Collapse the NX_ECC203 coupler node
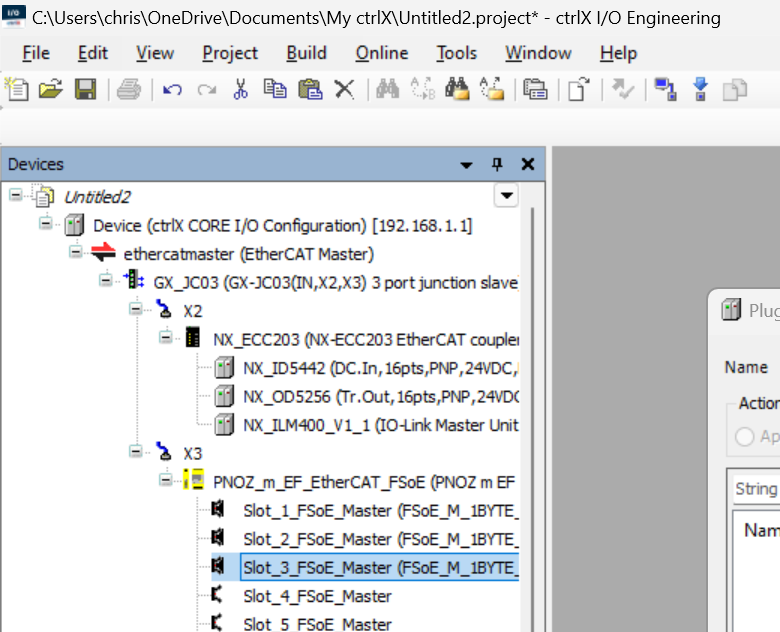This screenshot has height=632, width=780. [166, 337]
